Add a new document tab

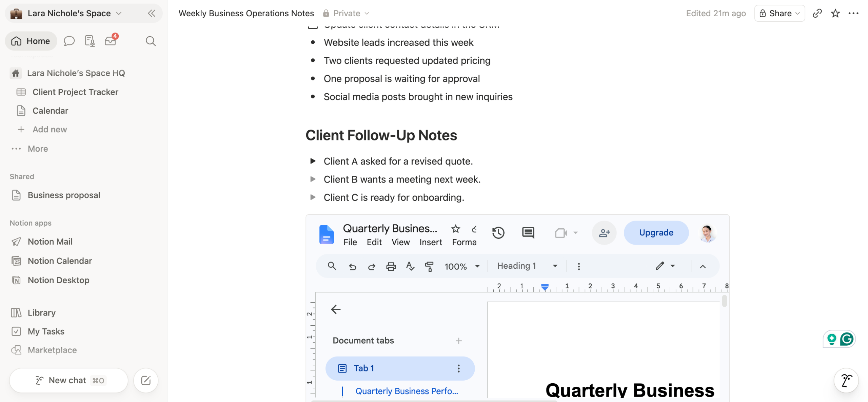click(458, 341)
